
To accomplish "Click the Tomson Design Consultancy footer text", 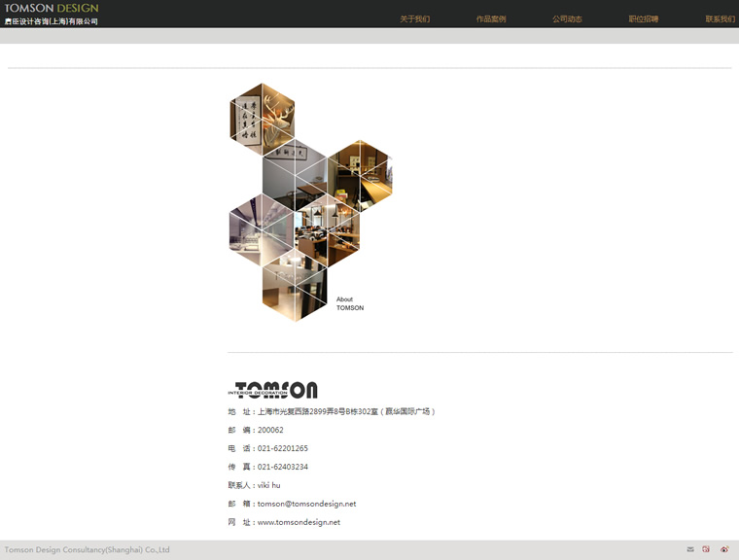I will tap(86, 549).
